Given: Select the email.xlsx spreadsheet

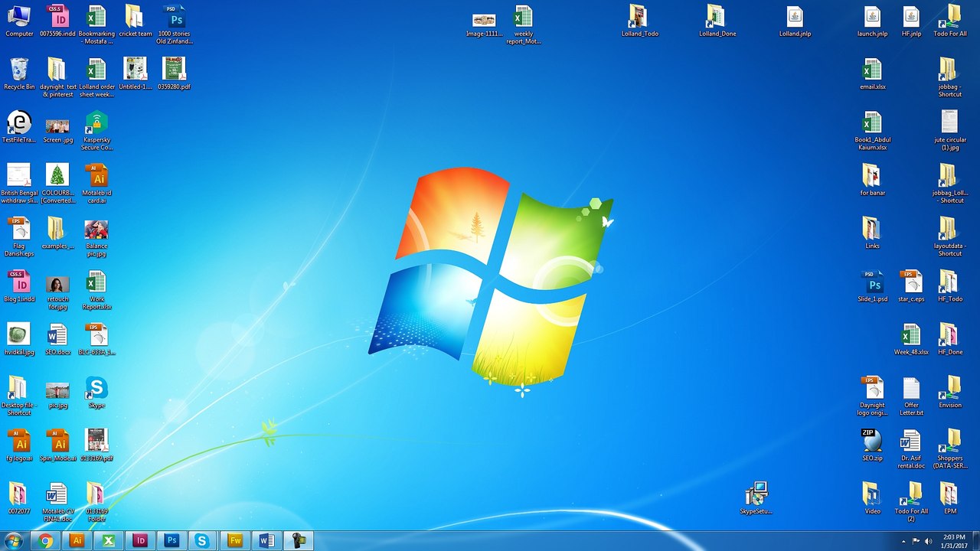Looking at the screenshot, I should (872, 74).
